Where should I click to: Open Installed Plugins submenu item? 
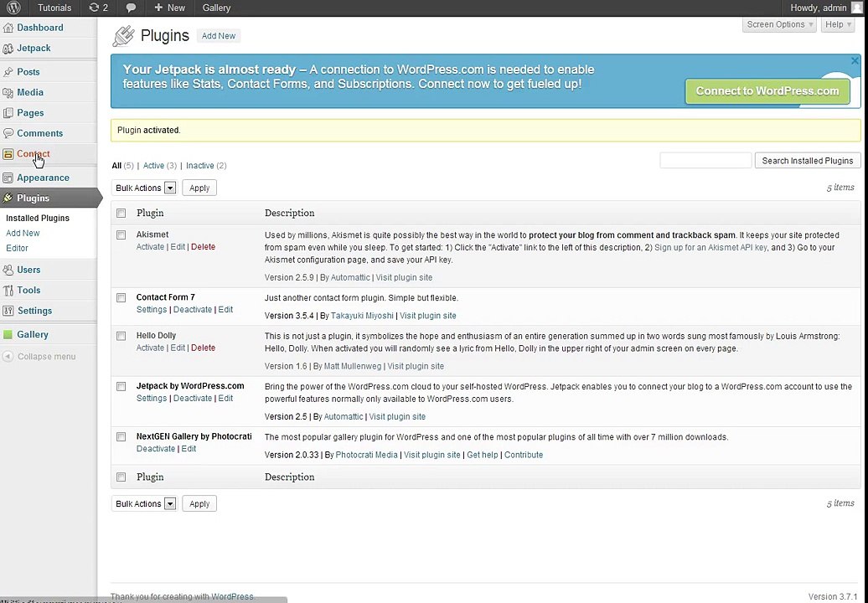(x=38, y=218)
